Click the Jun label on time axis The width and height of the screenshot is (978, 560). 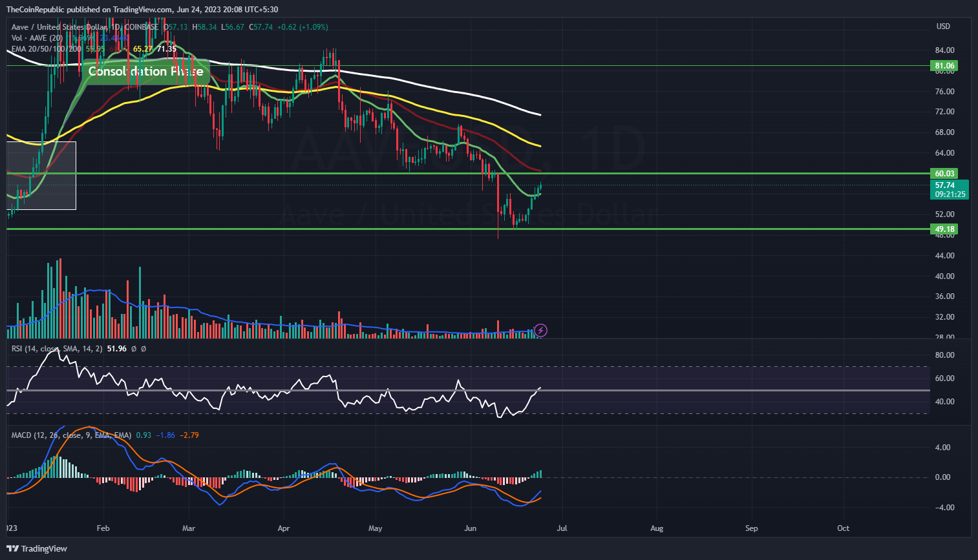click(x=471, y=528)
